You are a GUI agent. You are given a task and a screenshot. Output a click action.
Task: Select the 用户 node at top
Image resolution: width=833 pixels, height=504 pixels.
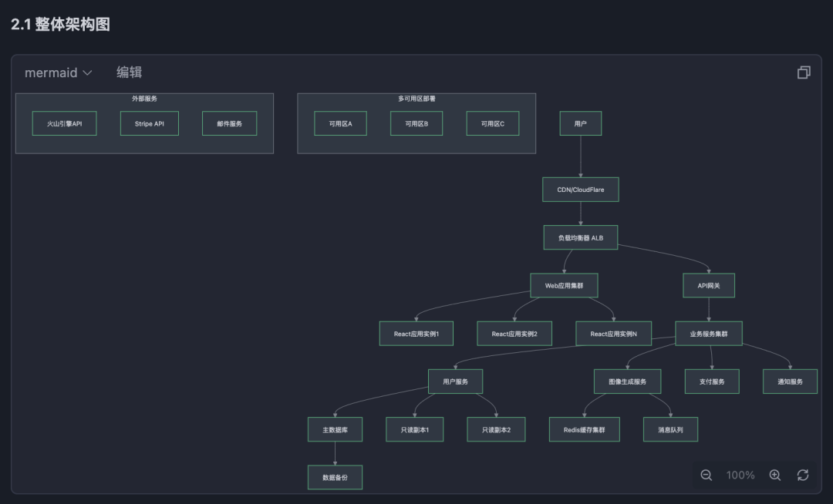581,123
